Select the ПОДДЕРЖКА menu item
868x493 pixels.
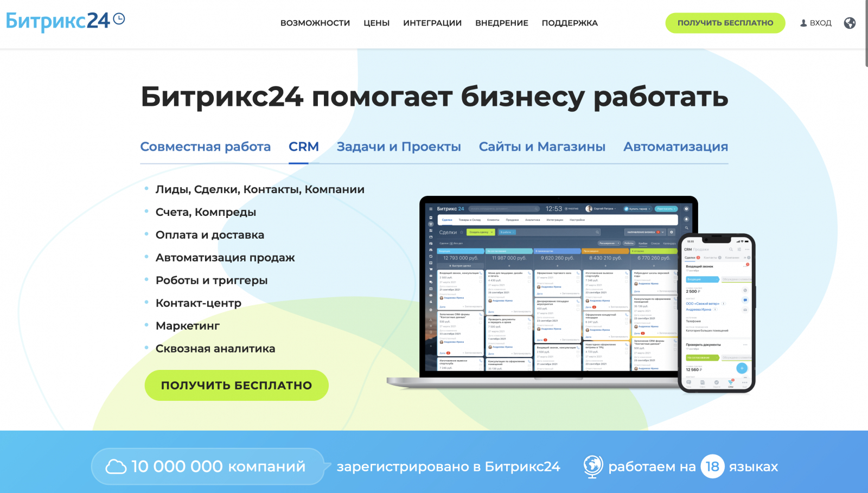click(570, 23)
